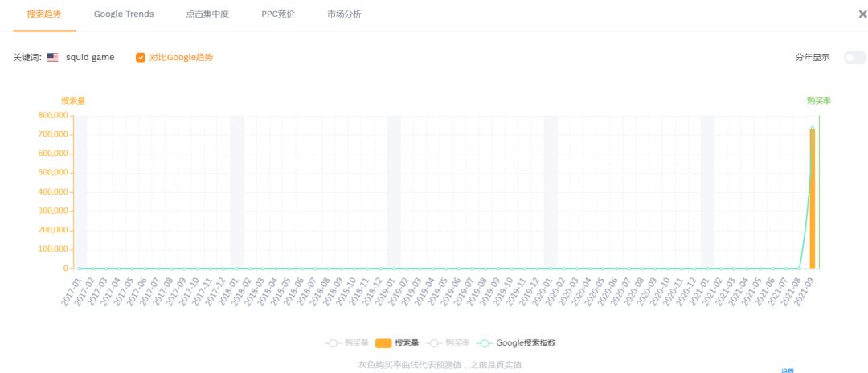
Task: Click the data point at 2017-01
Action: (80, 268)
